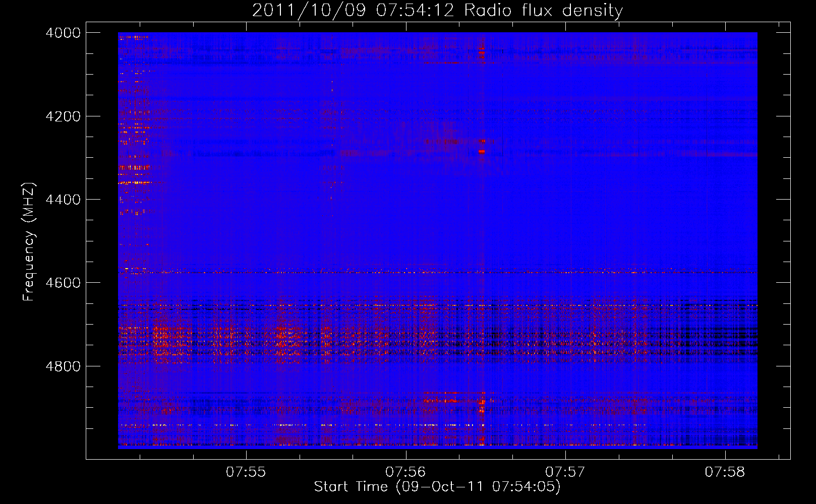Viewport: 816px width, 504px height.
Task: Click the plot title 'Radio flux density'
Action: 543,11
